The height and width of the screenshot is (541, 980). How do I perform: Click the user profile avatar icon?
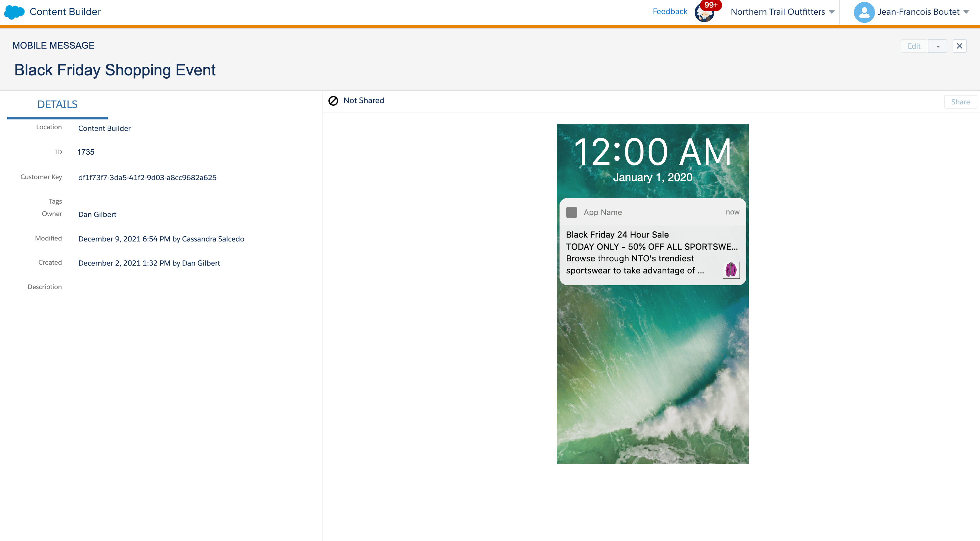[864, 12]
